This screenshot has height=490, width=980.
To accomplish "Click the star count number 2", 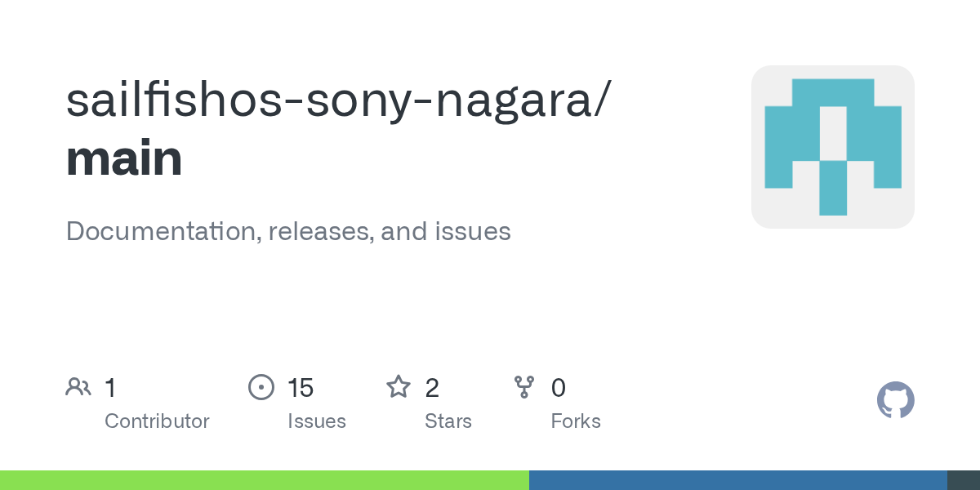I will click(432, 388).
